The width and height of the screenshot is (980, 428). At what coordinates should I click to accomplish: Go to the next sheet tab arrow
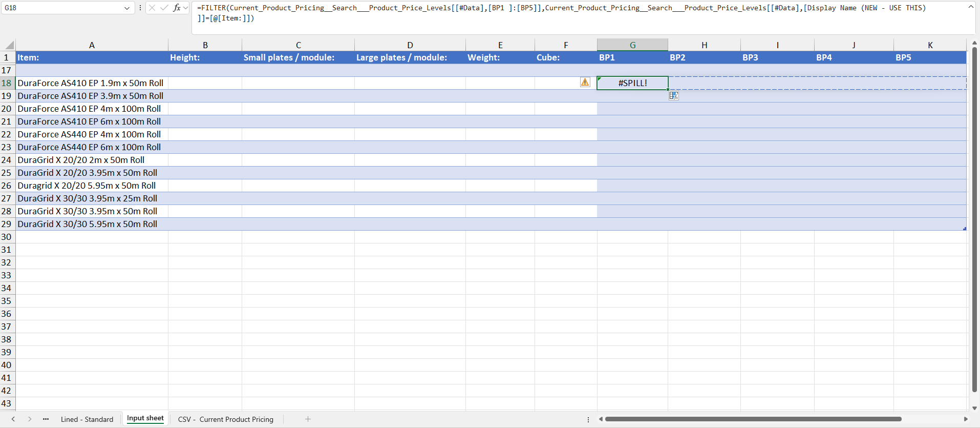30,419
